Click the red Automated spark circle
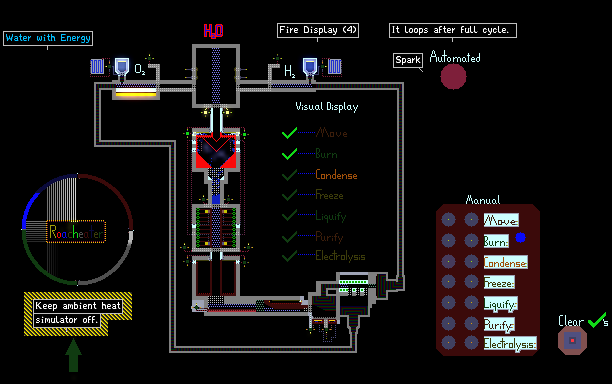 [x=453, y=76]
